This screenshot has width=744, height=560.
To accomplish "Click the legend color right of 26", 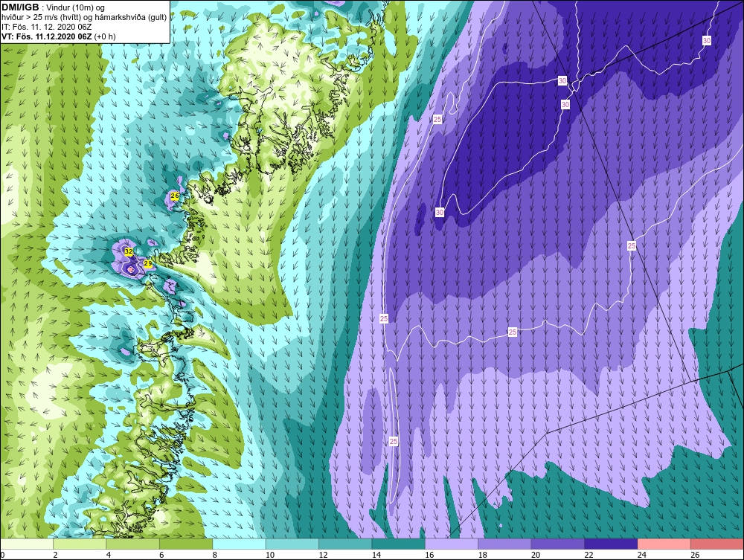I will pyautogui.click(x=717, y=544).
